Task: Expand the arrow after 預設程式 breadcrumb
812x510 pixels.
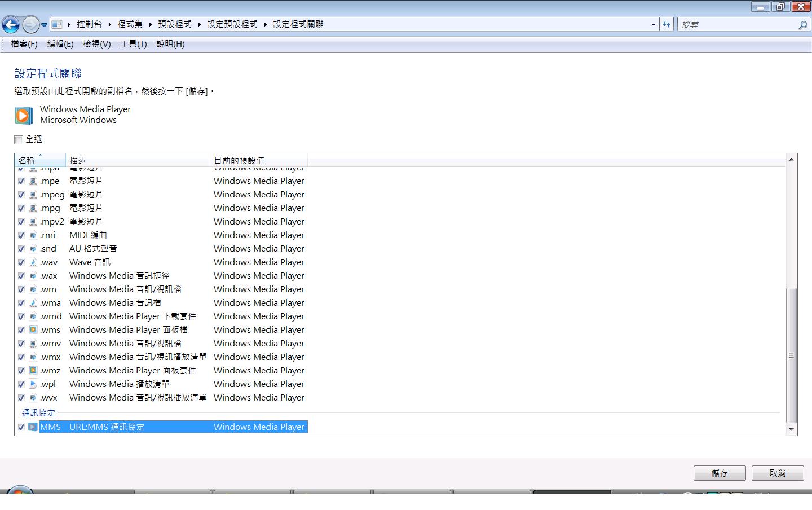Action: [200, 24]
